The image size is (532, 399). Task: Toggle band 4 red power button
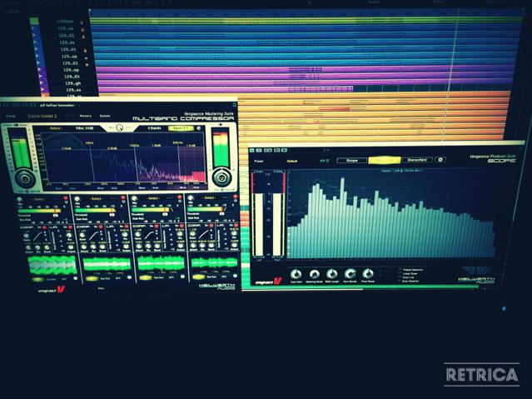[235, 197]
